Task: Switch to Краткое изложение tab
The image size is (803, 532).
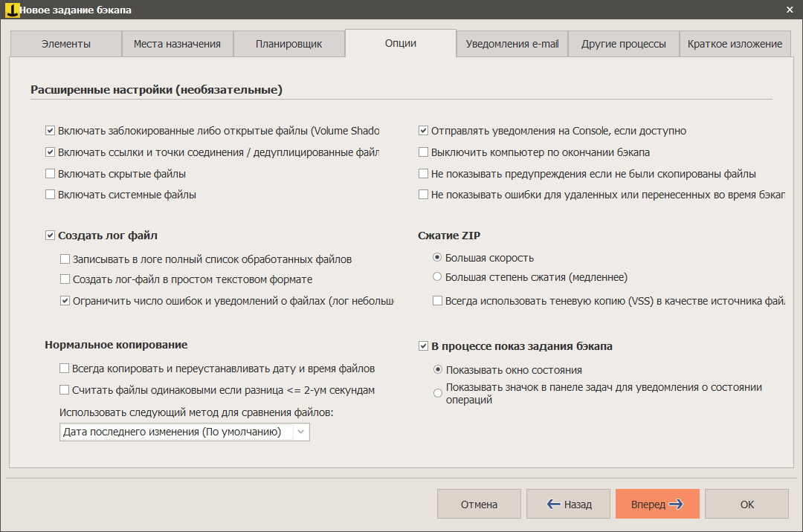Action: tap(735, 44)
